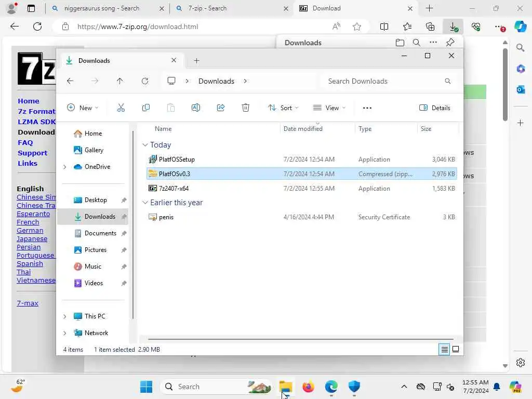Screen dimensions: 532x399
Task: Expand OneDrive in navigation pane
Action: (65, 167)
